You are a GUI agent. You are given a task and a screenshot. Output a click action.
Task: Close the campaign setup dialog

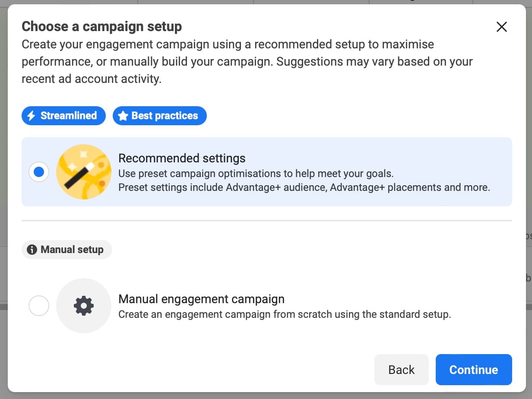501,27
